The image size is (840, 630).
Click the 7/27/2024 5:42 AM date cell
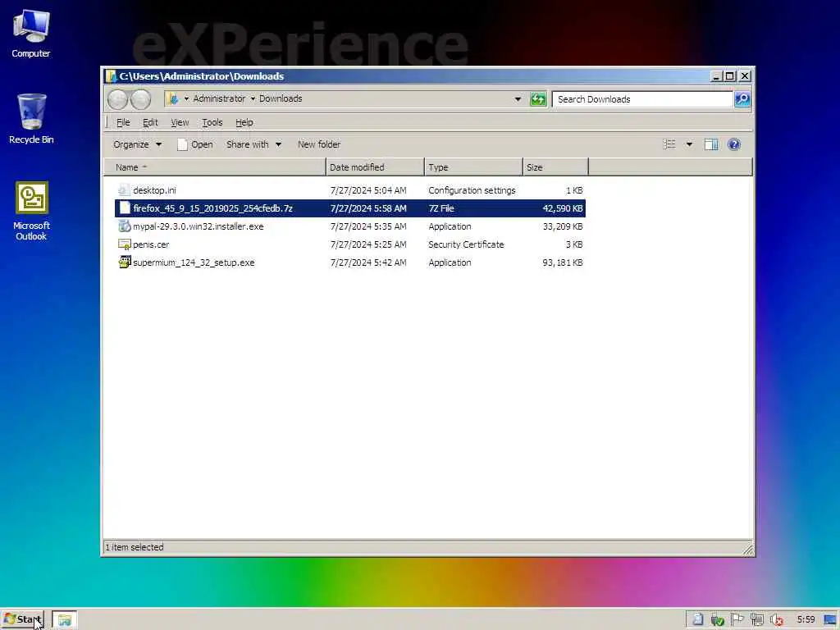[x=368, y=262]
